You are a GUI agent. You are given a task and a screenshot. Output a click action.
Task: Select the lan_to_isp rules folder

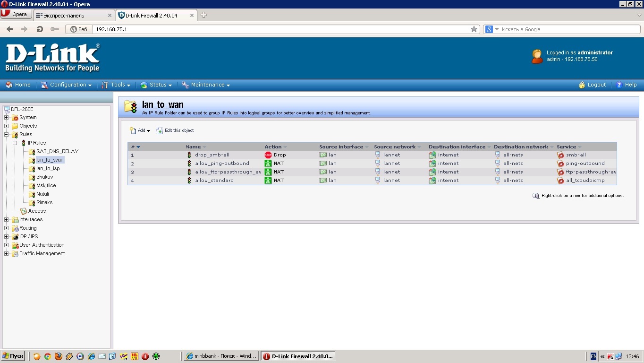click(x=48, y=169)
